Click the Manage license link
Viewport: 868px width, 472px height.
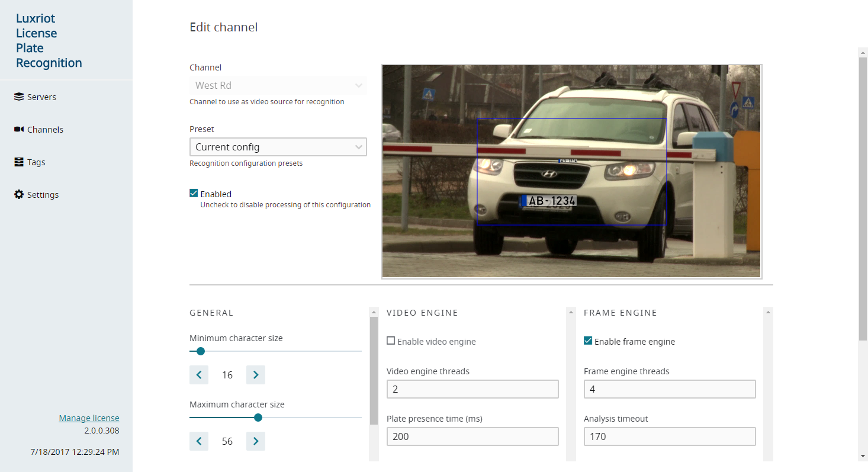click(x=89, y=418)
